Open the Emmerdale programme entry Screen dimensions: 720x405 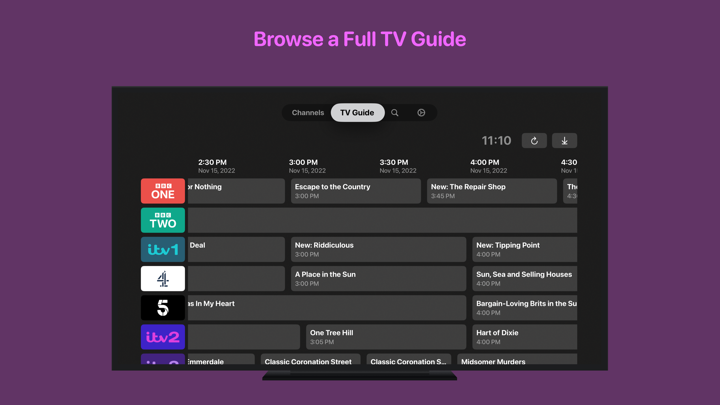pos(221,360)
